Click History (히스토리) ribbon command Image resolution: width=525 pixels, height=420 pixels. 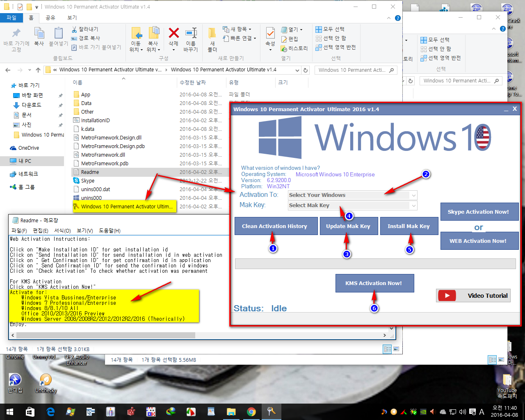coord(294,48)
